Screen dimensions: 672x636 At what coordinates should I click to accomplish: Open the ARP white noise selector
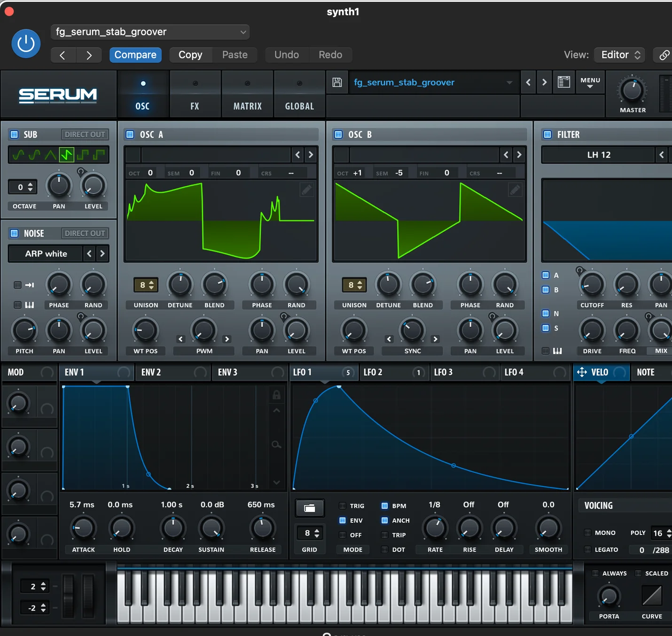click(x=46, y=254)
